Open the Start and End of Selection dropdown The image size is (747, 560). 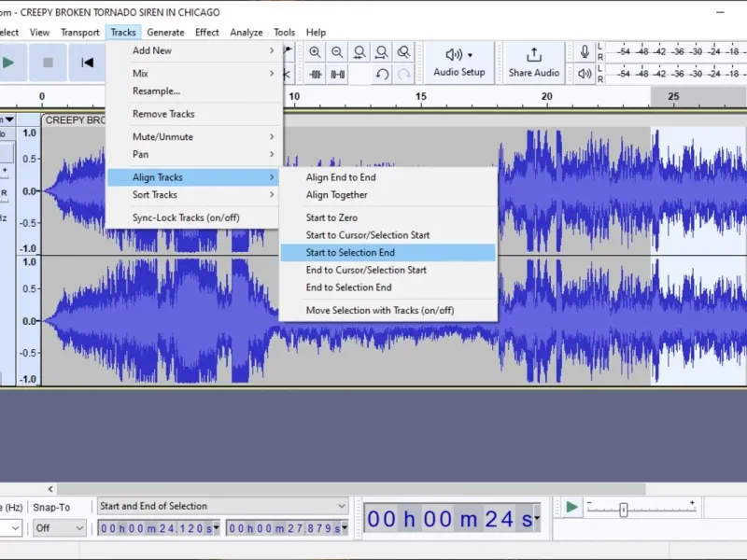(x=223, y=506)
